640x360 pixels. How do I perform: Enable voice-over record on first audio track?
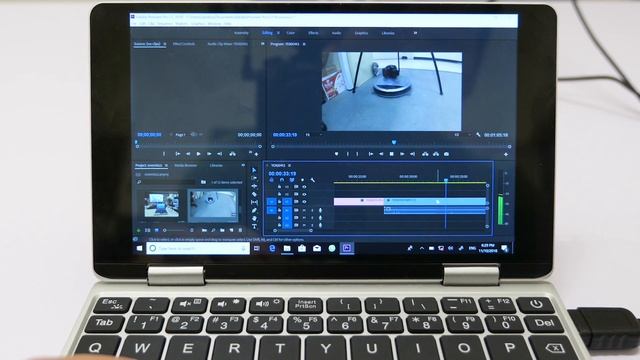(x=320, y=211)
